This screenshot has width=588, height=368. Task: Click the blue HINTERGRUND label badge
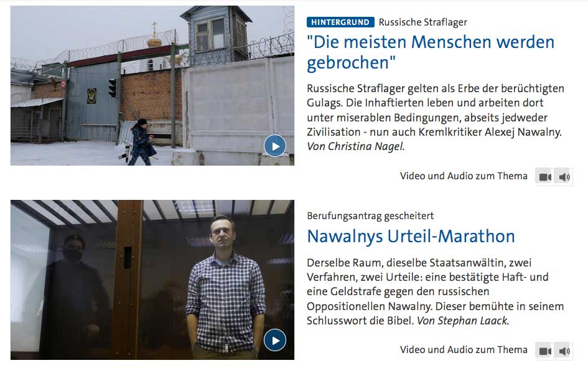click(340, 22)
